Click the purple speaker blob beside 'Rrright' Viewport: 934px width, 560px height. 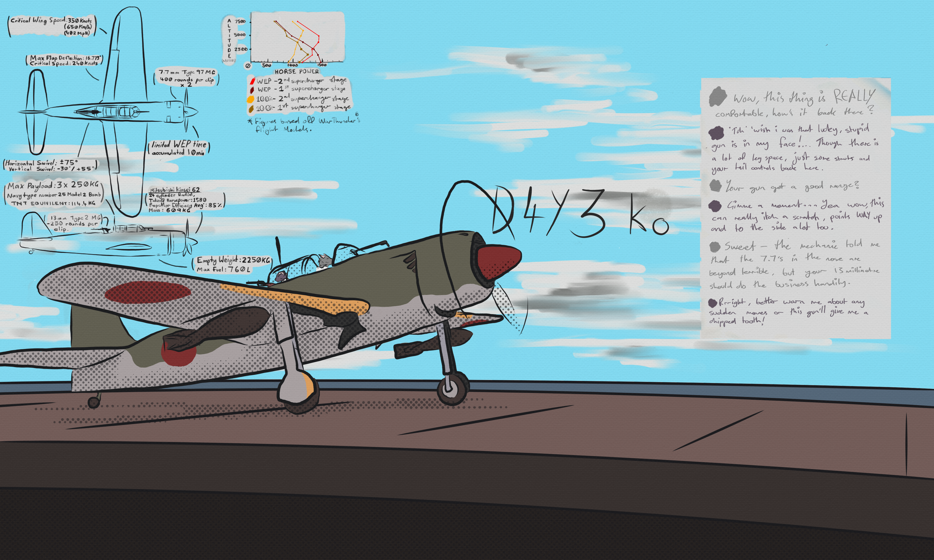pos(712,303)
